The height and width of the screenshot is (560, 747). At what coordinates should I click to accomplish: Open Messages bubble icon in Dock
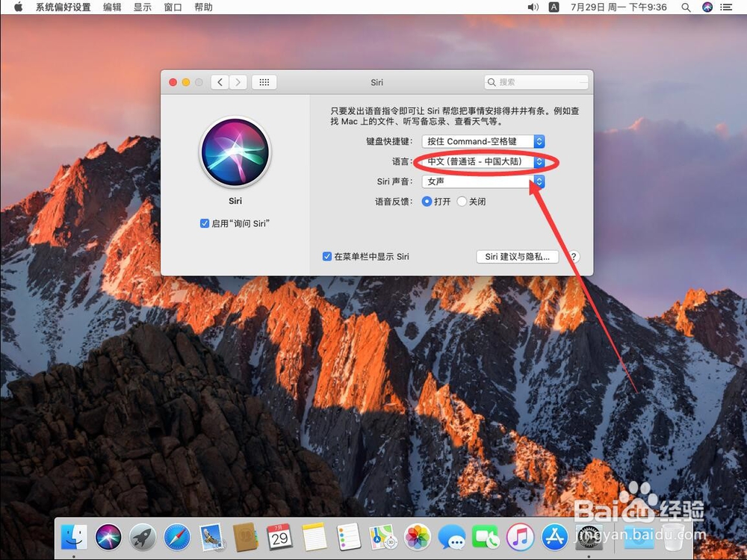(452, 537)
